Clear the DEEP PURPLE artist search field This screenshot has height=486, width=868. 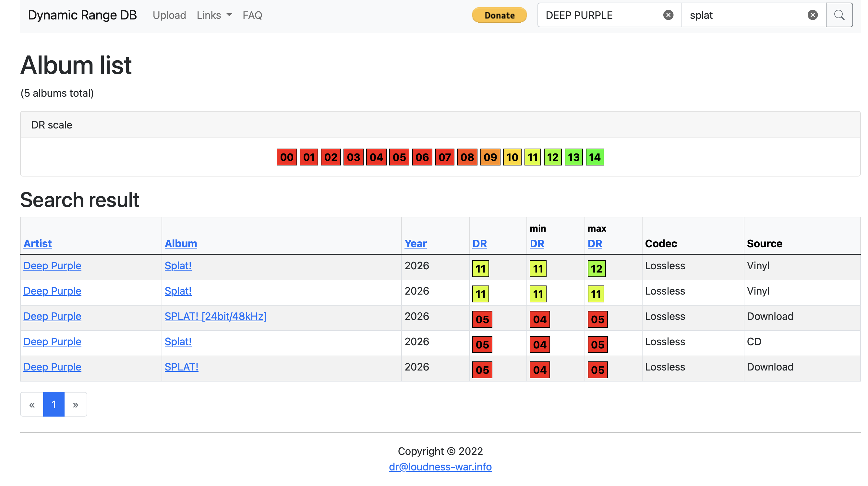(x=668, y=15)
